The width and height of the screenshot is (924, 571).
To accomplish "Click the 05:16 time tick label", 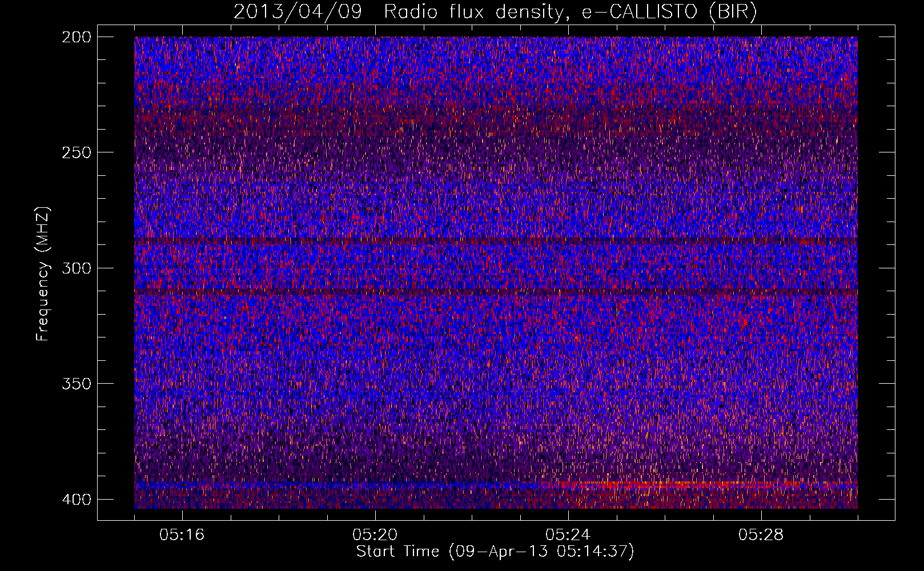I will pyautogui.click(x=182, y=535).
